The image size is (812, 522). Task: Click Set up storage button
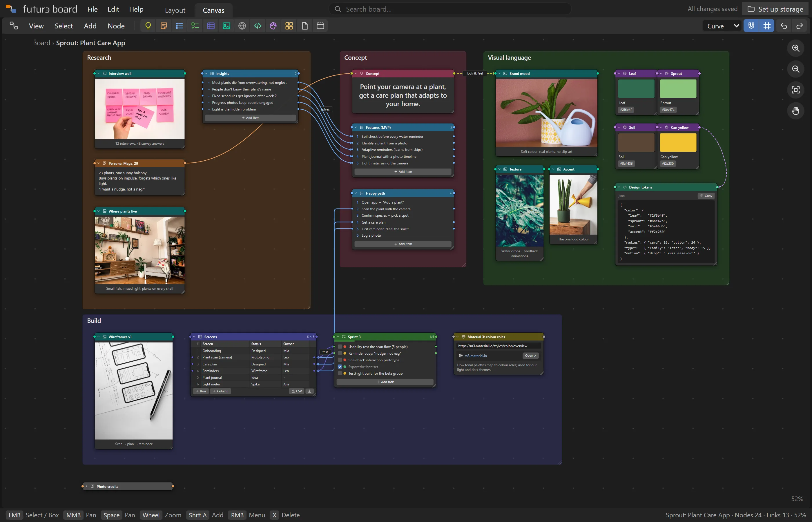coord(775,9)
